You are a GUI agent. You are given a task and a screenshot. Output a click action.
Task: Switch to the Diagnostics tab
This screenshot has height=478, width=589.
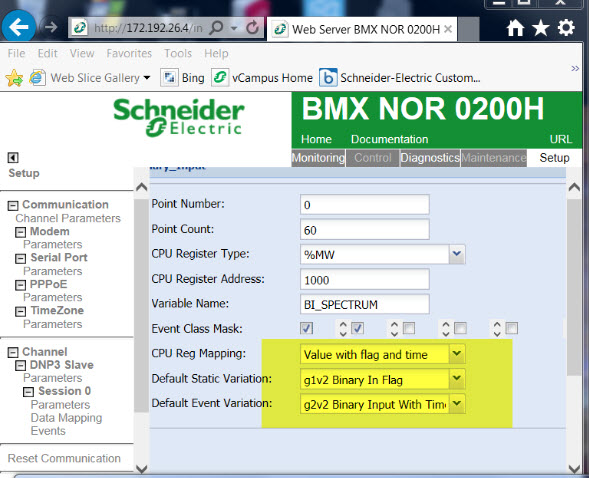(430, 158)
